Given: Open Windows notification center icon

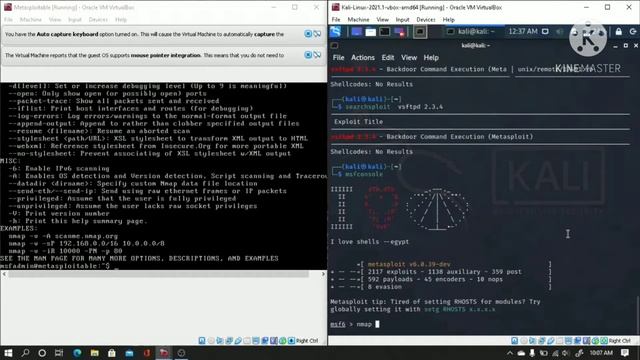Looking at the screenshot, I should [625, 353].
